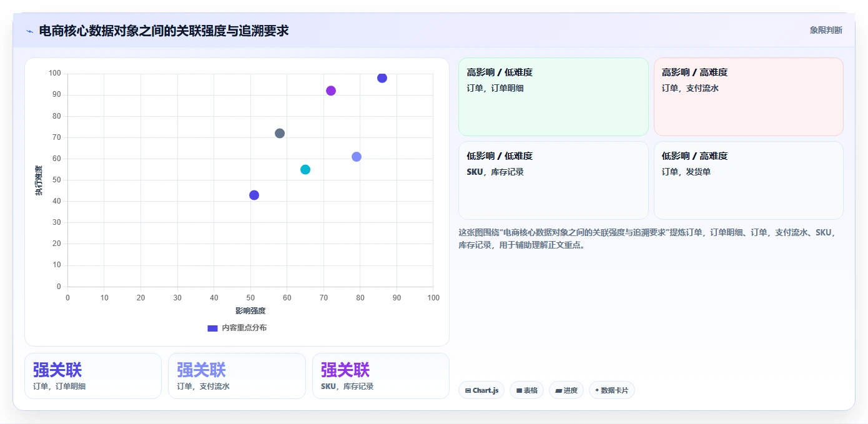Click 订单，发货单 in the 低影响 / 高难度 card
Screen dimensions: 868x424
(x=686, y=172)
